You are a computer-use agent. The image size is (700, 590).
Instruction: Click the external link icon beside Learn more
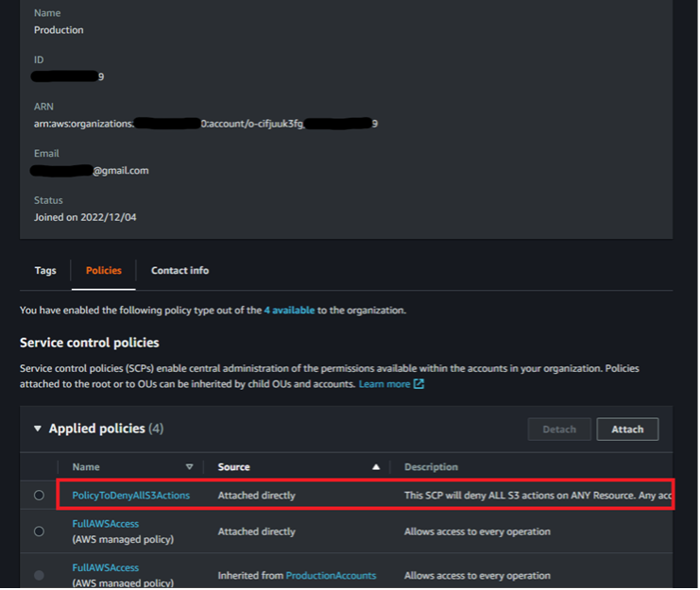pyautogui.click(x=418, y=384)
